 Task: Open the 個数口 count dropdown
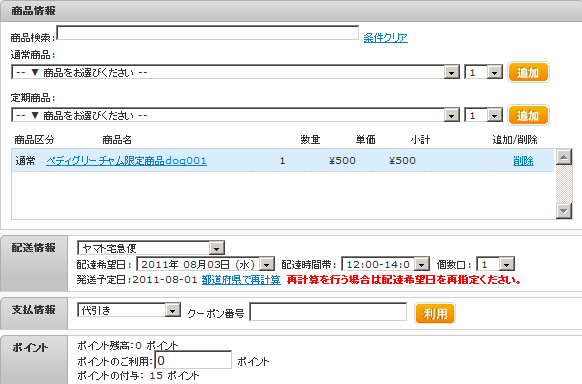pos(496,264)
